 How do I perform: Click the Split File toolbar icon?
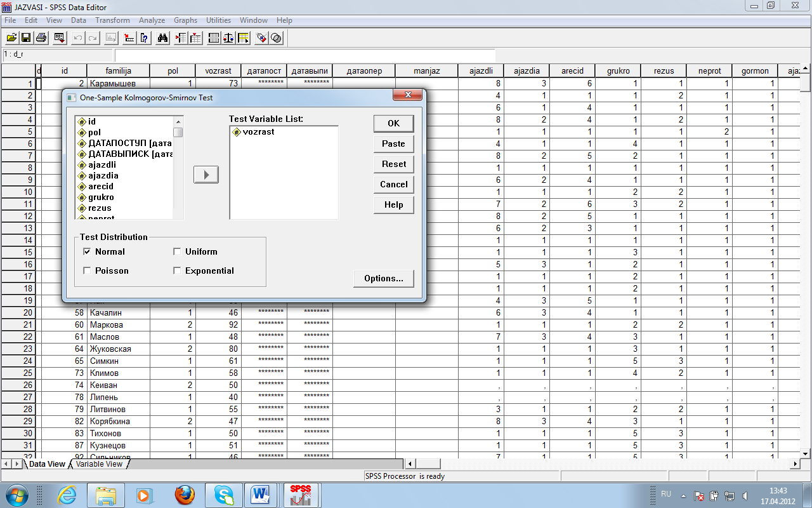(x=213, y=37)
